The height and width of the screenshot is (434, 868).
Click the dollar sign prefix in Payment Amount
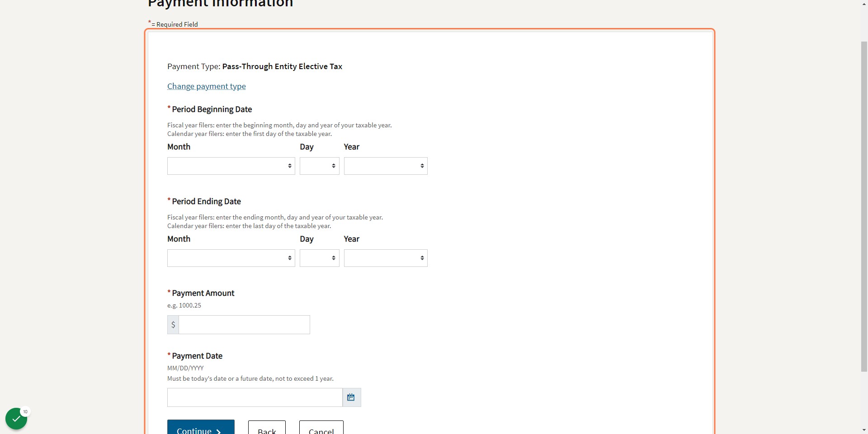pyautogui.click(x=173, y=325)
